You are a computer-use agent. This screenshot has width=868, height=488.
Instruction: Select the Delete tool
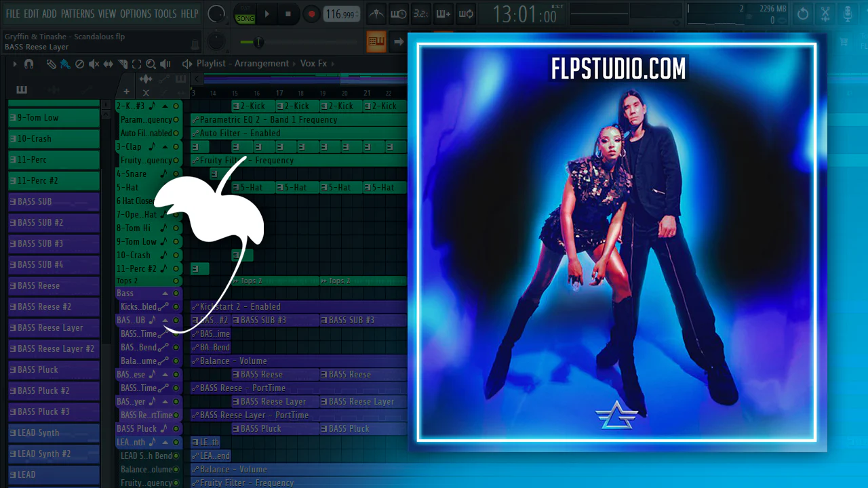pos(79,64)
